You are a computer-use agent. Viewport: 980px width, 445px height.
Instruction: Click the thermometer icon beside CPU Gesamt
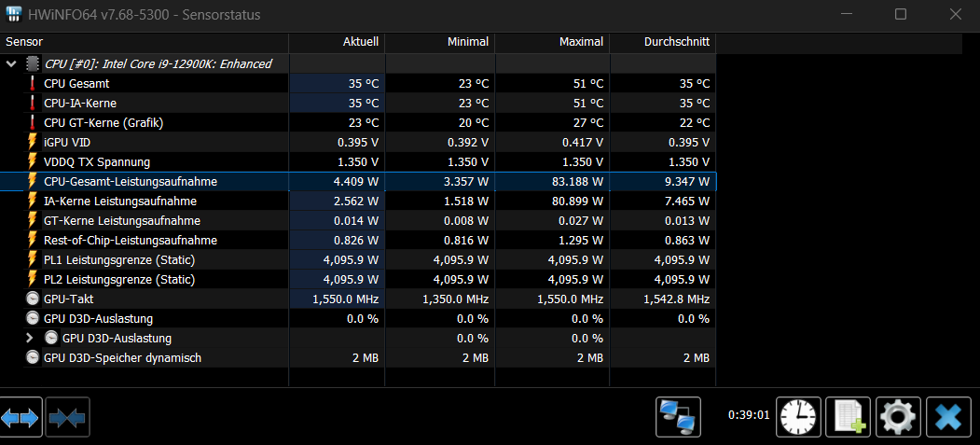[33, 84]
